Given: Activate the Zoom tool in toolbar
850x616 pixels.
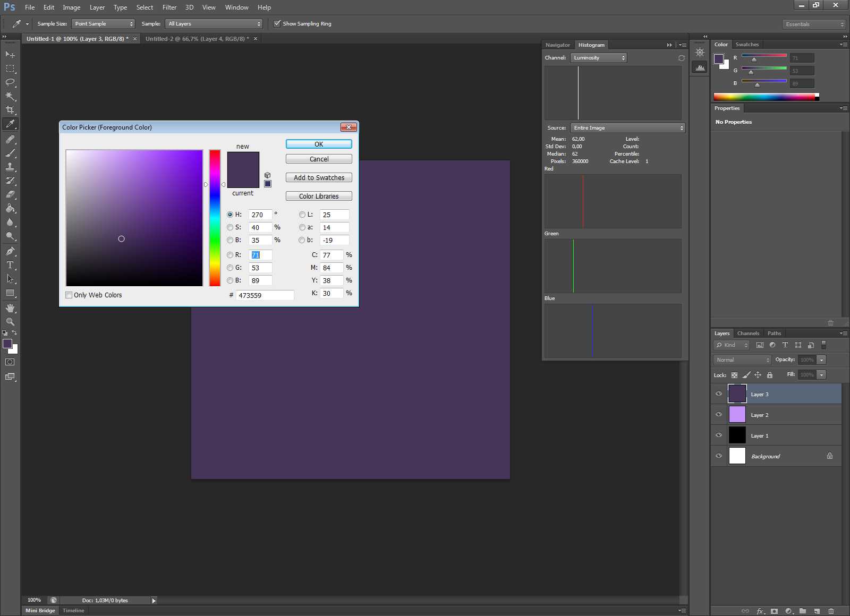Looking at the screenshot, I should tap(10, 322).
